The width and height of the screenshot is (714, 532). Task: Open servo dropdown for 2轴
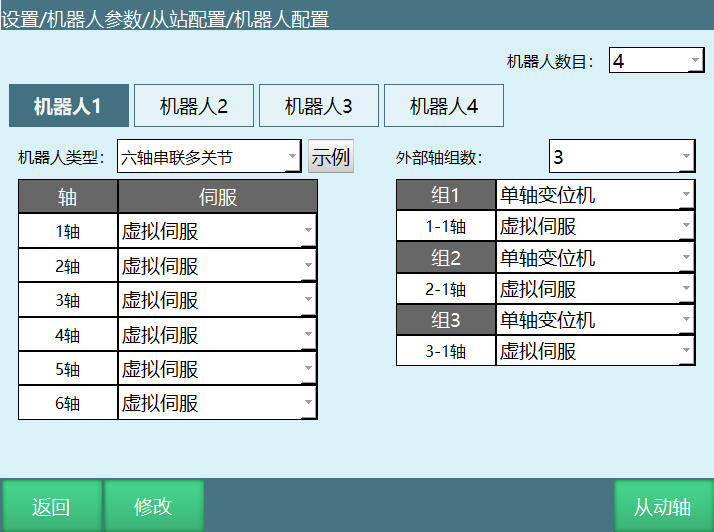coord(217,266)
